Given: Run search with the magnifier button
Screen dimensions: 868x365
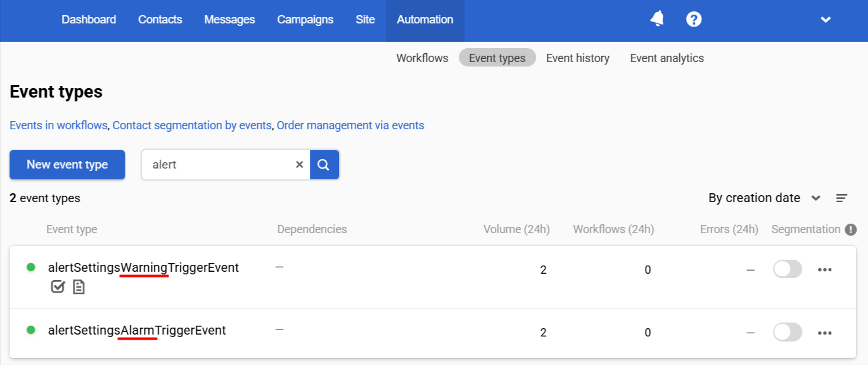Looking at the screenshot, I should pos(324,165).
